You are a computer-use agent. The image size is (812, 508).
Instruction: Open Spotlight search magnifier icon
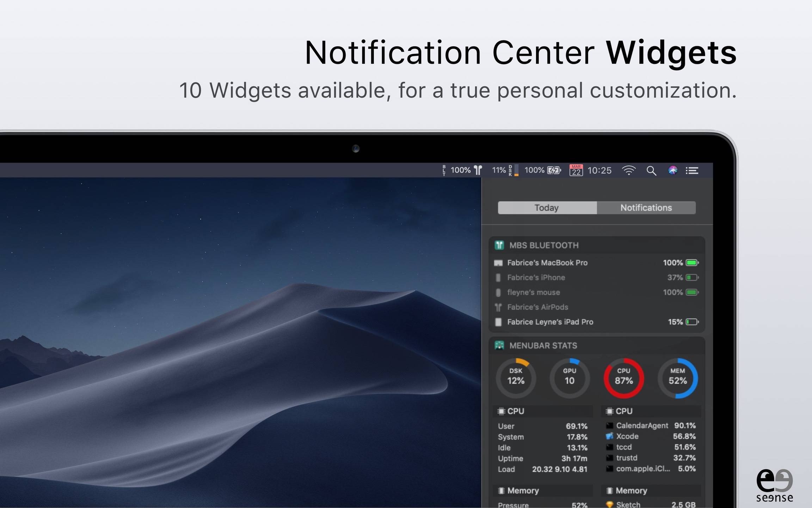tap(651, 171)
